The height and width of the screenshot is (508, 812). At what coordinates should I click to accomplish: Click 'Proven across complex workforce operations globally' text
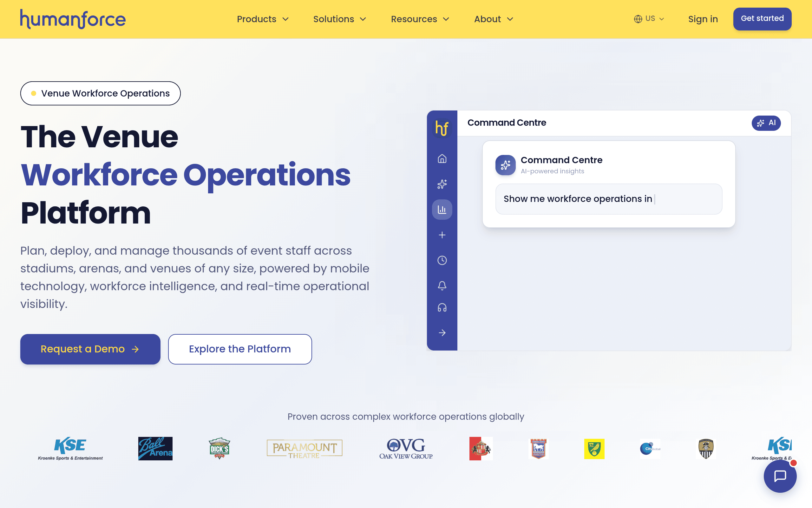(x=406, y=417)
